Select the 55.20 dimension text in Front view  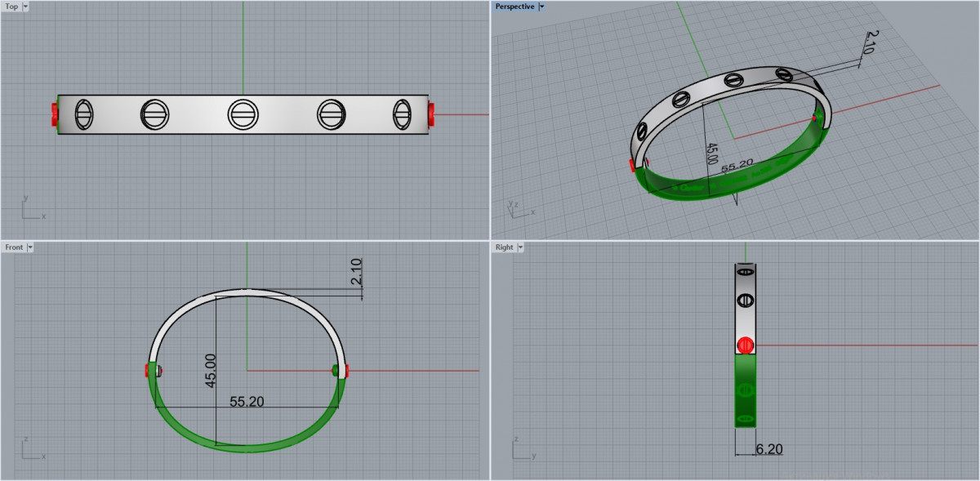(247, 401)
